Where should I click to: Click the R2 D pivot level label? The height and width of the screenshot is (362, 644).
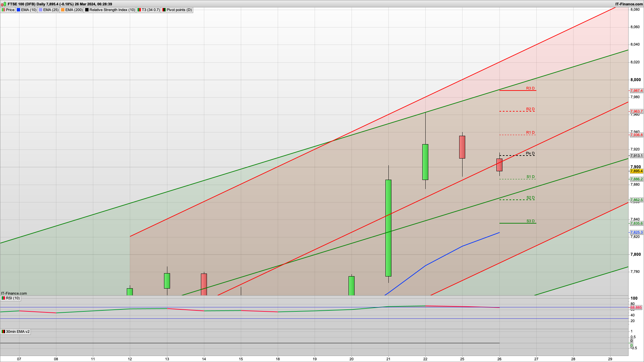click(530, 109)
